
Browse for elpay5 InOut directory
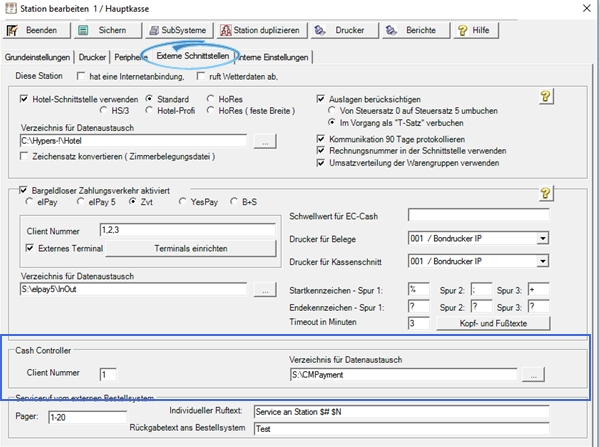click(265, 290)
